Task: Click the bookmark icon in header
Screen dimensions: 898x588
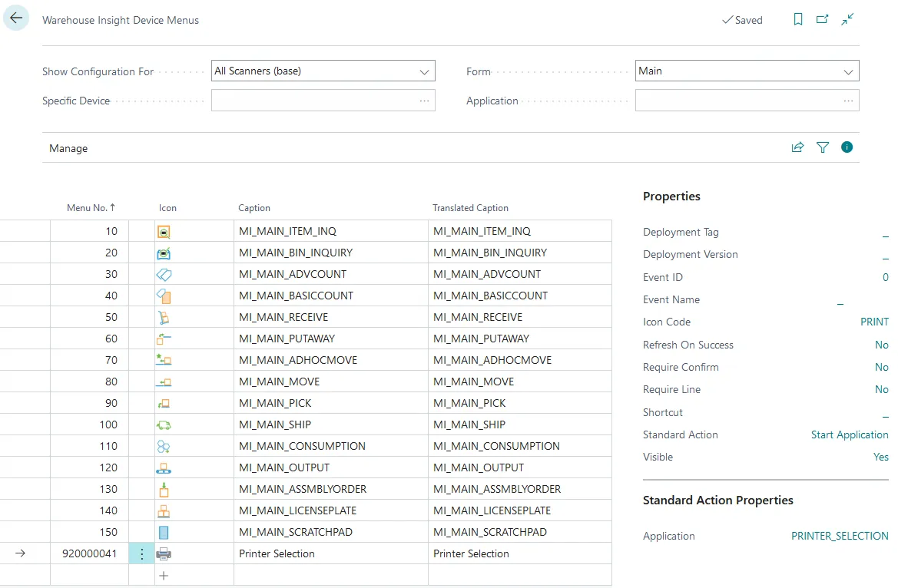Action: click(x=798, y=20)
